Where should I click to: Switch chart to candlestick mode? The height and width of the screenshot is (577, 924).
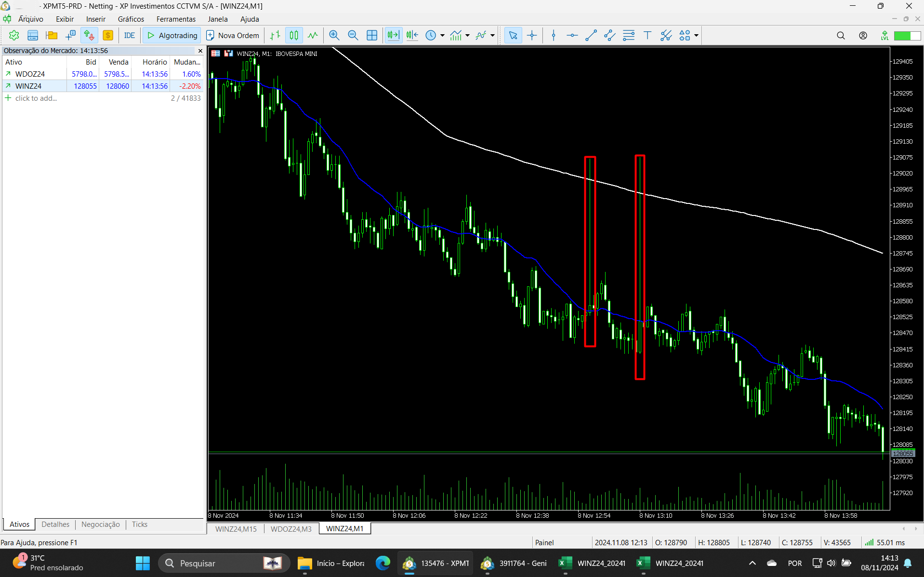coord(294,35)
